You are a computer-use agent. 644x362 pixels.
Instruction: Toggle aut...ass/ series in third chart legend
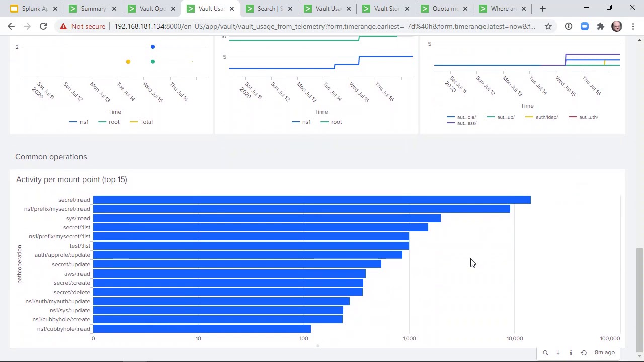462,123
